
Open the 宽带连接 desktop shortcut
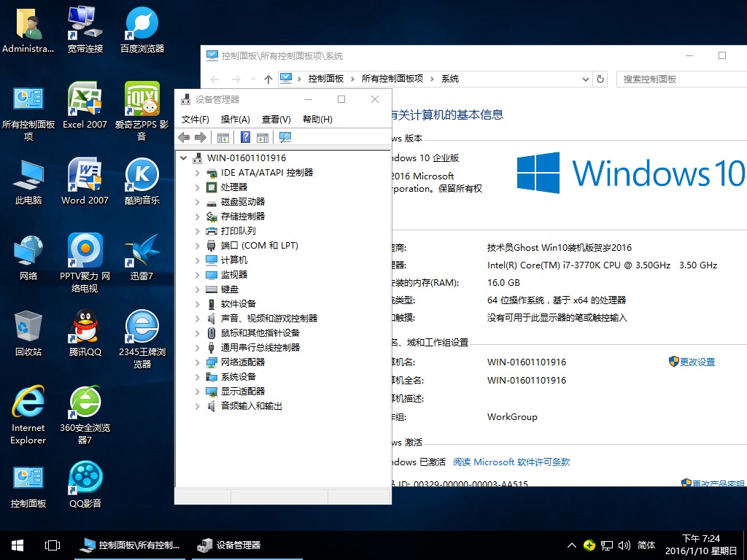point(85,31)
